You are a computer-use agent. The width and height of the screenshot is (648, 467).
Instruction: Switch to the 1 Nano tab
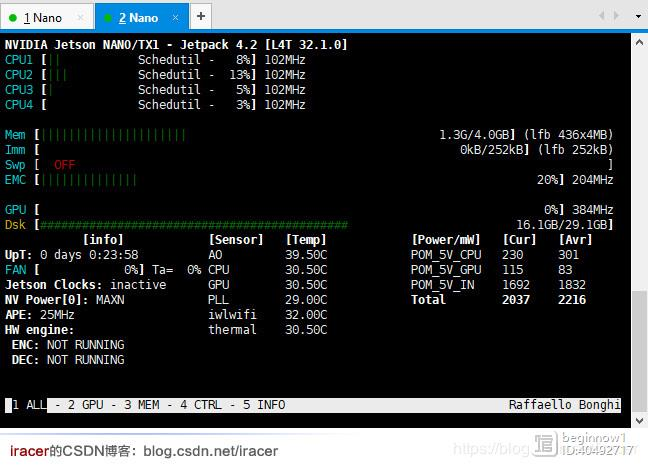(48, 17)
